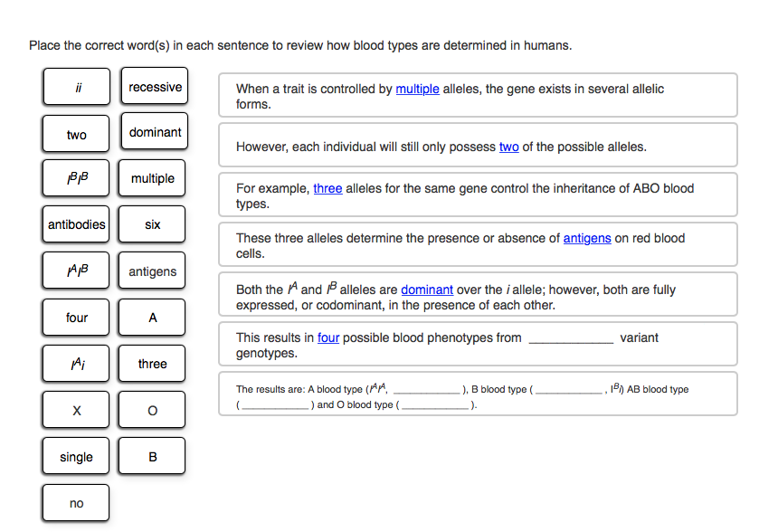Click the underlined answer "dominant" about codominance

(x=425, y=290)
